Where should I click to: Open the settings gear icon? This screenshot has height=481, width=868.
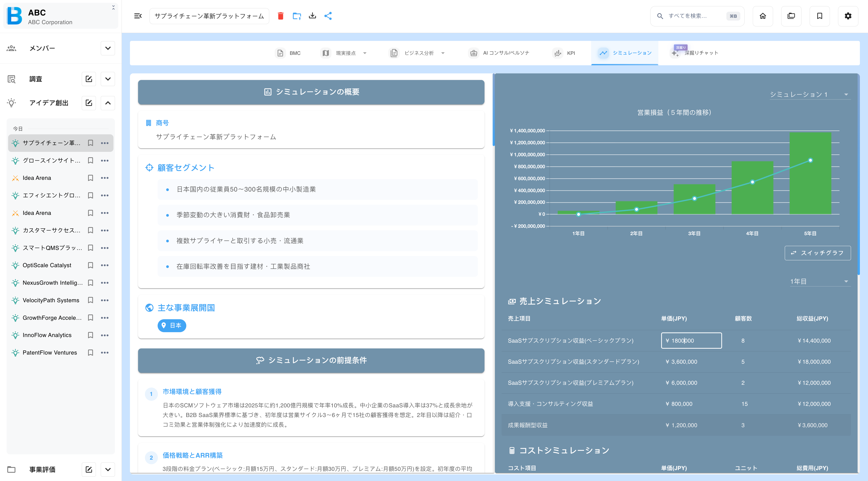click(848, 16)
